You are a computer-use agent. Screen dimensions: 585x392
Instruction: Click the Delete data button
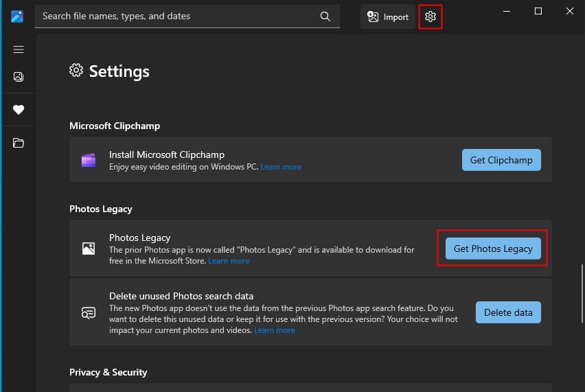pos(508,312)
